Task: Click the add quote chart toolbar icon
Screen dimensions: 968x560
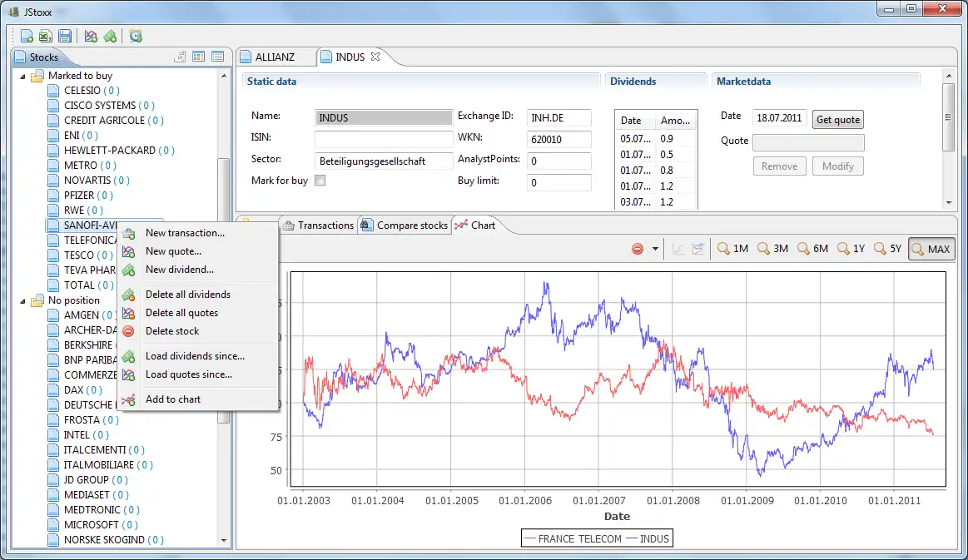Action: [x=91, y=36]
